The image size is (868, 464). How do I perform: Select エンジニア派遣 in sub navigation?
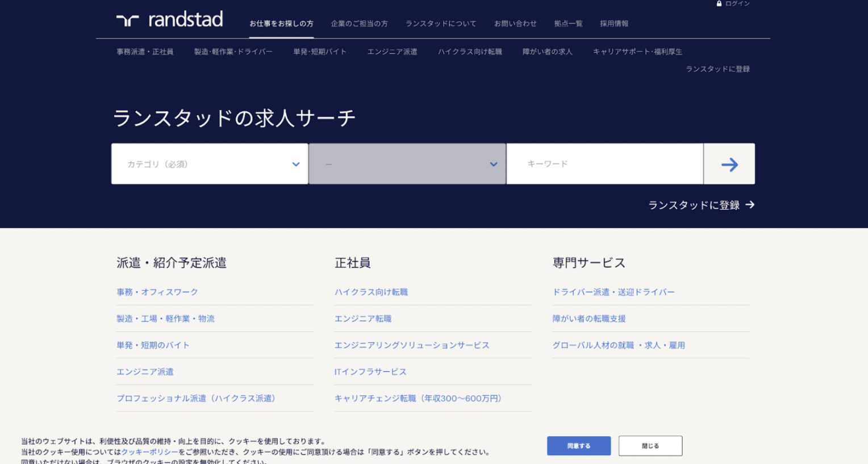tap(392, 52)
